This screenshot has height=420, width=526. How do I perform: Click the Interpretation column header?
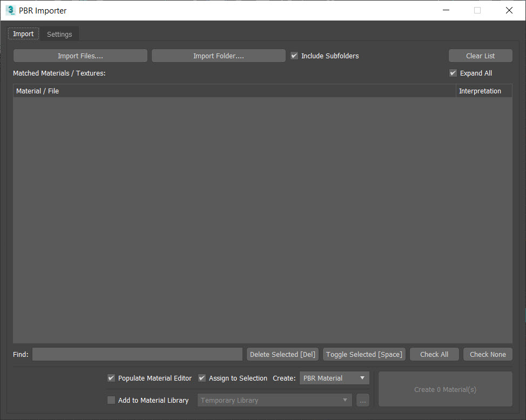click(484, 91)
